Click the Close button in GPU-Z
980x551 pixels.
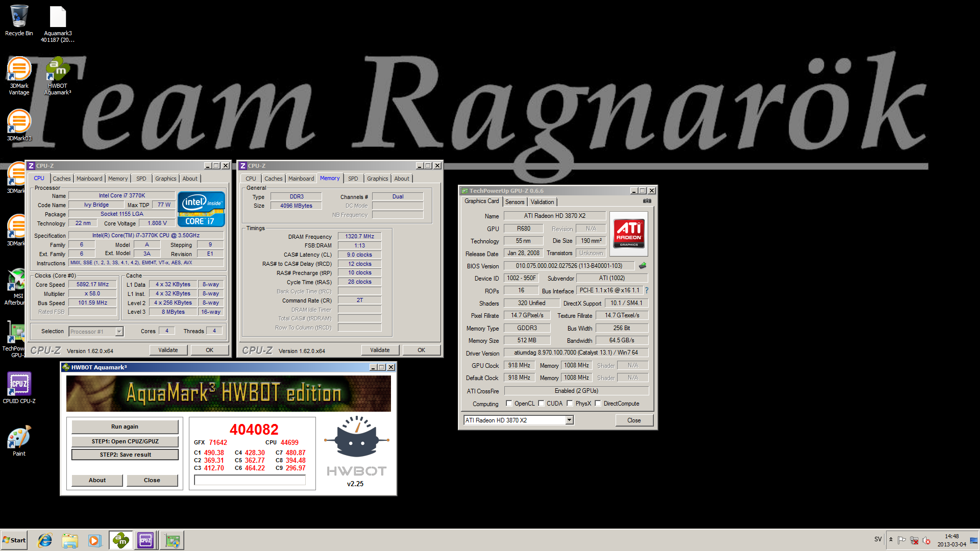(634, 420)
